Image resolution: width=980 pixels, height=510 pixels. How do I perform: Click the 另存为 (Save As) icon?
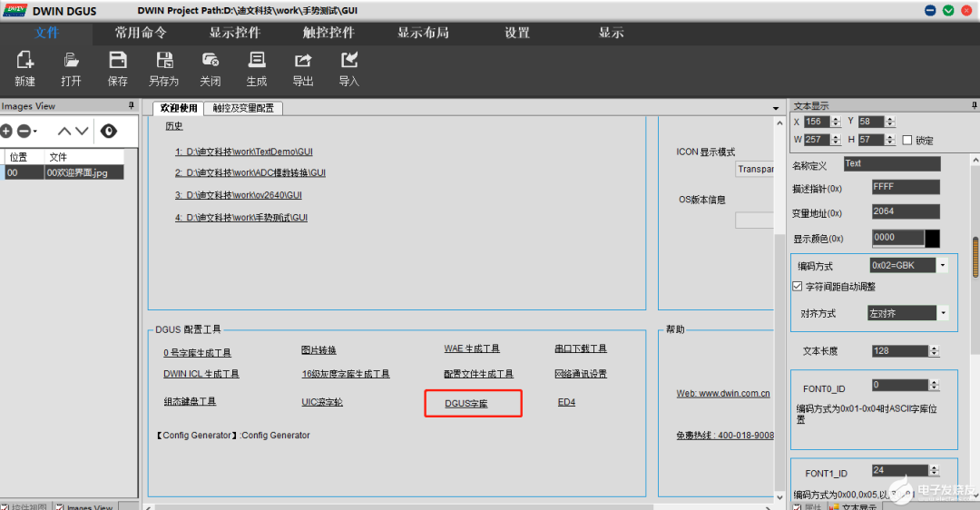click(x=164, y=60)
